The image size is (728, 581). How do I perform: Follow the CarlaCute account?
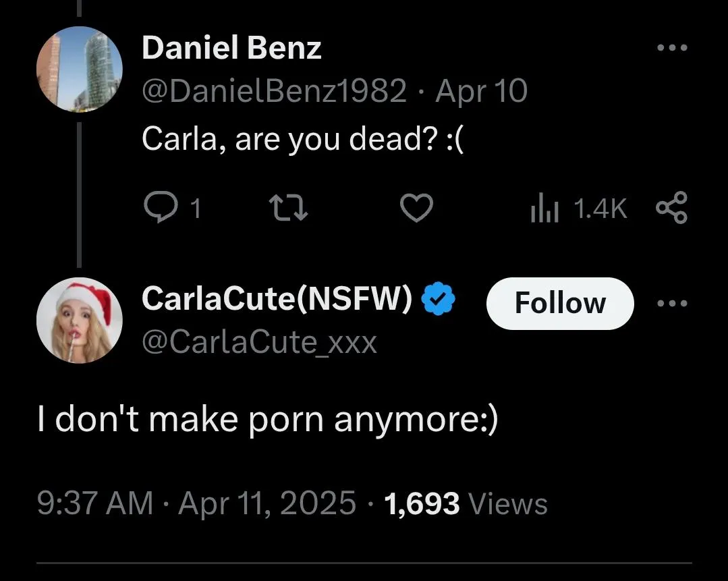(x=559, y=303)
